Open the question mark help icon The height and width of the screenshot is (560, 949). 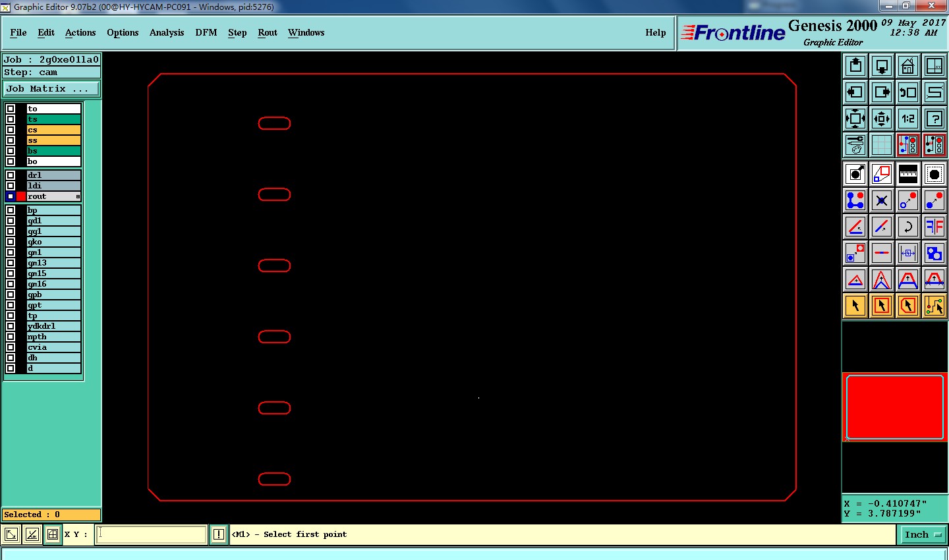pos(935,119)
